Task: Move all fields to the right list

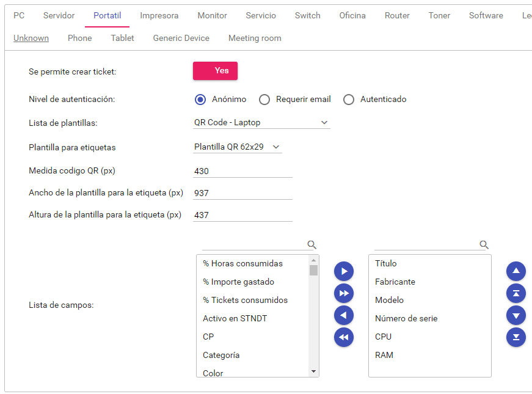Action: 344,293
